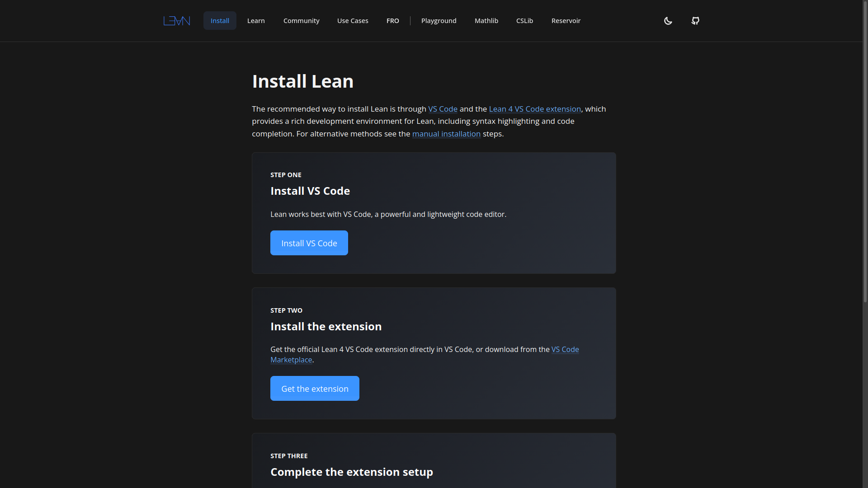Launch the Playground link
The width and height of the screenshot is (868, 488).
tap(439, 21)
